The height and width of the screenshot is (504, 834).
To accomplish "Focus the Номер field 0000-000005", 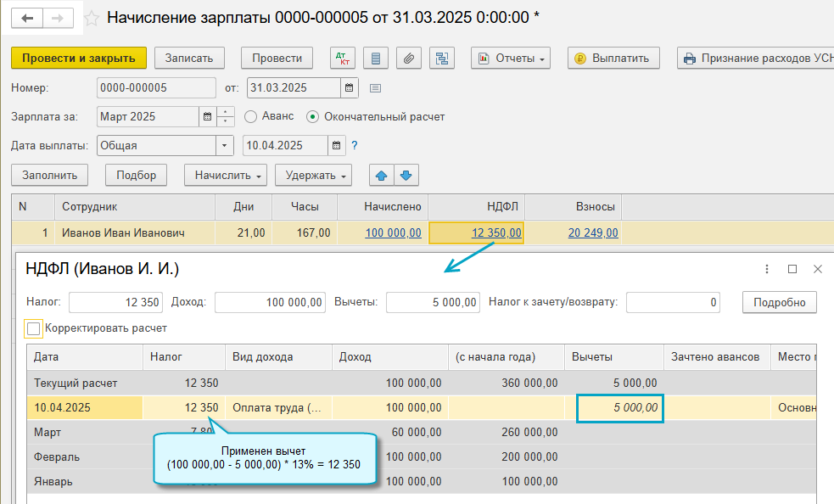I will click(x=156, y=87).
